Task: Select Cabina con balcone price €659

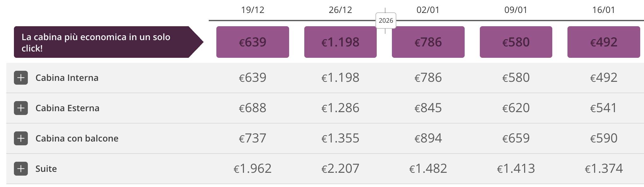Action: (516, 138)
